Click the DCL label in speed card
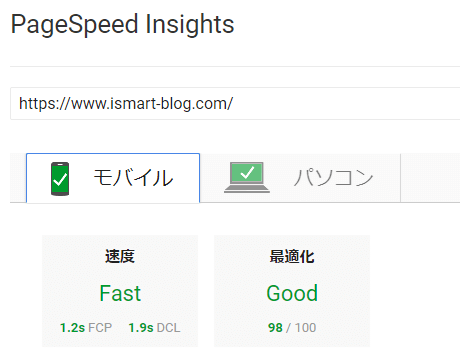The width and height of the screenshot is (460, 362). (168, 328)
